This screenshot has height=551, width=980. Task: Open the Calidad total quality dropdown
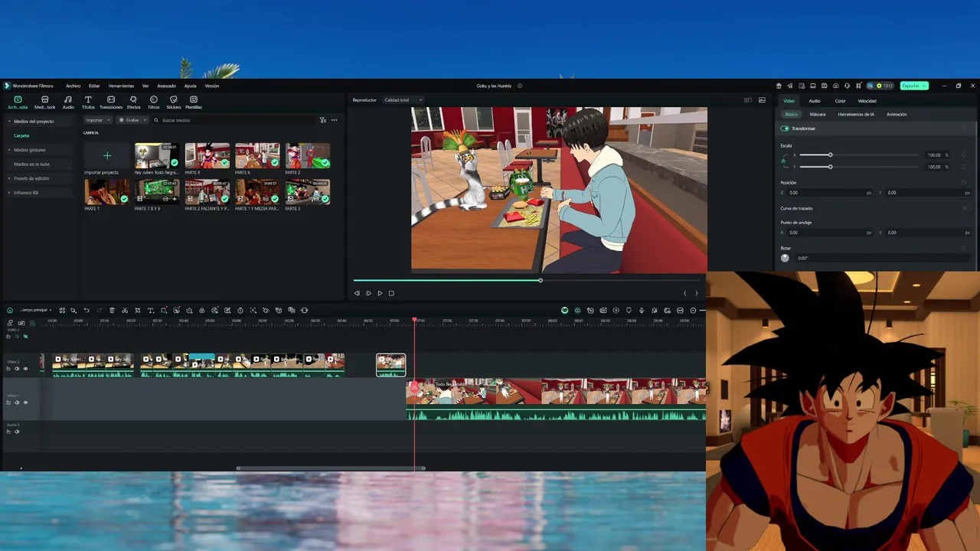(x=403, y=100)
